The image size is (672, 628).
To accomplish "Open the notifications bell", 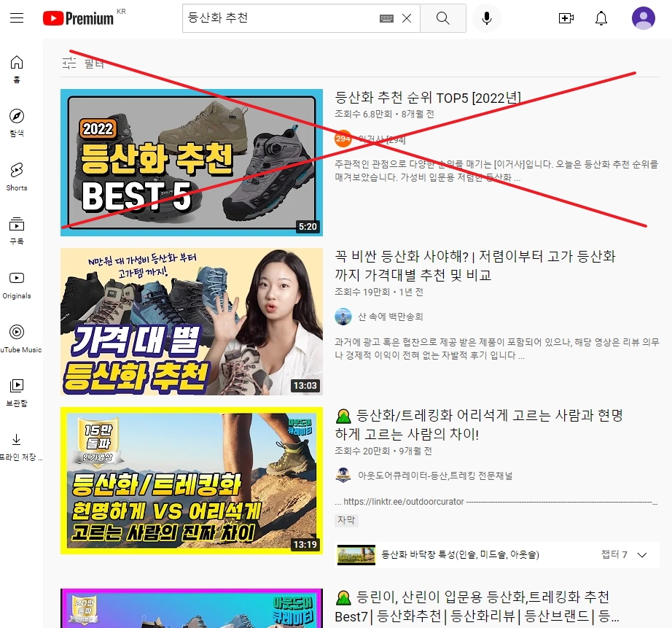I will pyautogui.click(x=601, y=18).
